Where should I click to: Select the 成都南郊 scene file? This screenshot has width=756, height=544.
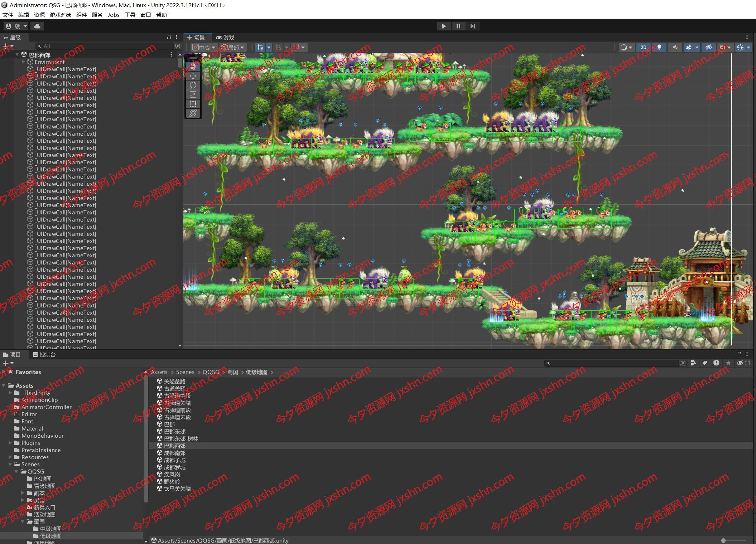[x=174, y=453]
